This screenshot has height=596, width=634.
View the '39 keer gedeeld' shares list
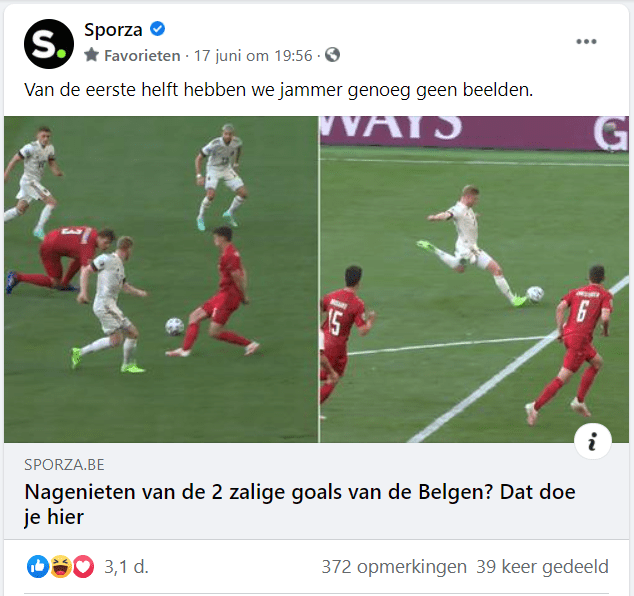[542, 567]
